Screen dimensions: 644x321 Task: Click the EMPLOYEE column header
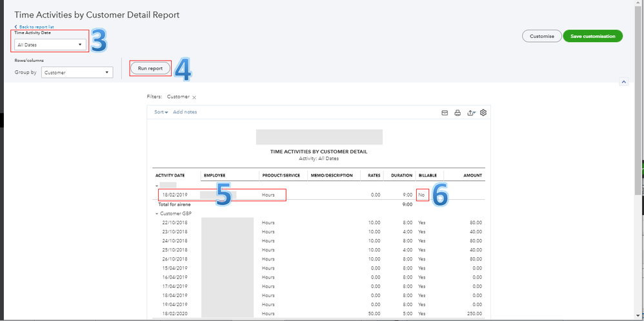point(215,175)
